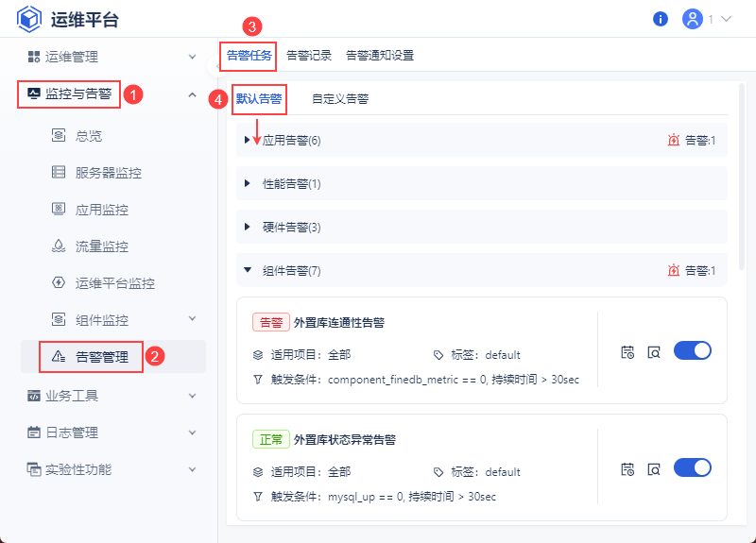Click the alarm bell icon on 应用告警 row
Screen dimensions: 756x543
[674, 141]
